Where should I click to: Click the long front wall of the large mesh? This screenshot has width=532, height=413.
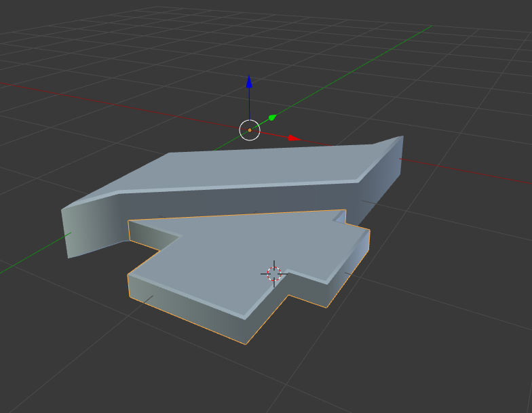pyautogui.click(x=271, y=200)
